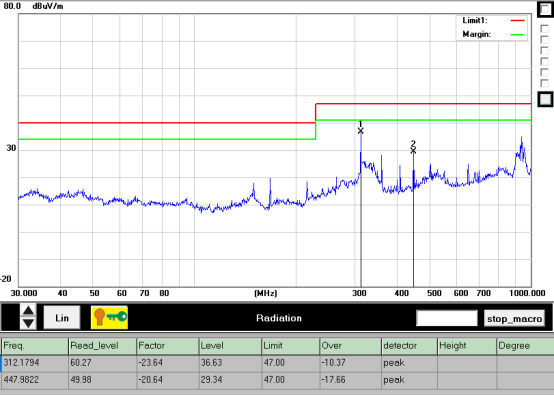Tick the second small checkbox in the column
This screenshot has height=396, width=554.
[x=544, y=40]
